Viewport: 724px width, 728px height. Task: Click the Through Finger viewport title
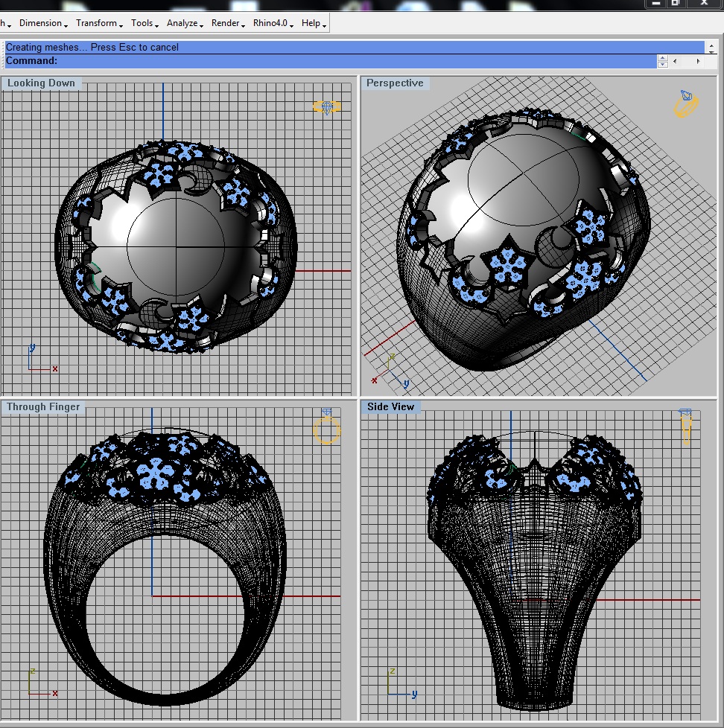coord(42,406)
